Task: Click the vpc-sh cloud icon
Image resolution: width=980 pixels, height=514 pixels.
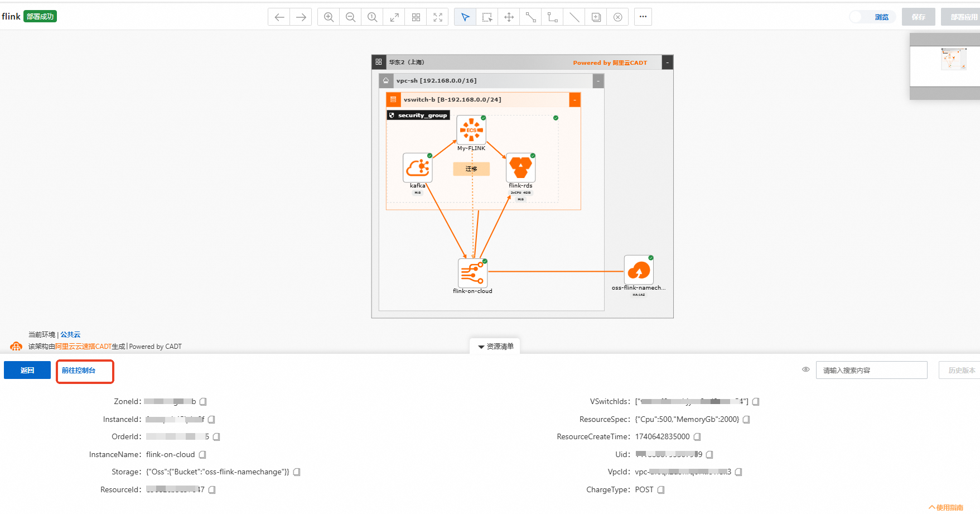Action: (x=386, y=81)
